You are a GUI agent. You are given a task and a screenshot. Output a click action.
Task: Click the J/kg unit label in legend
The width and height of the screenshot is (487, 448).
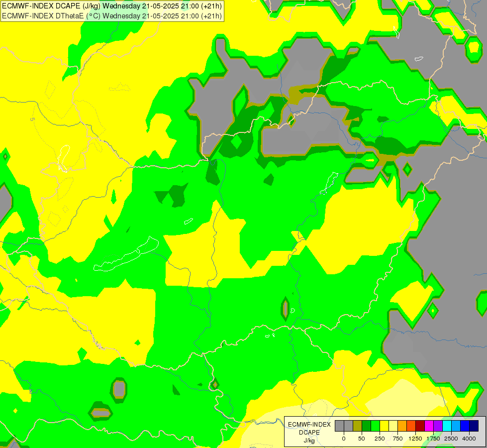pyautogui.click(x=309, y=441)
